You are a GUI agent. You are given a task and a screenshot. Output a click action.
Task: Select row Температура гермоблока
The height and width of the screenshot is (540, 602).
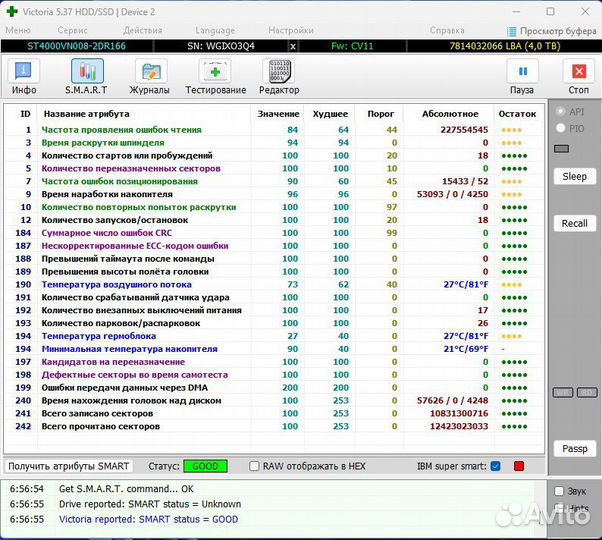[274, 336]
